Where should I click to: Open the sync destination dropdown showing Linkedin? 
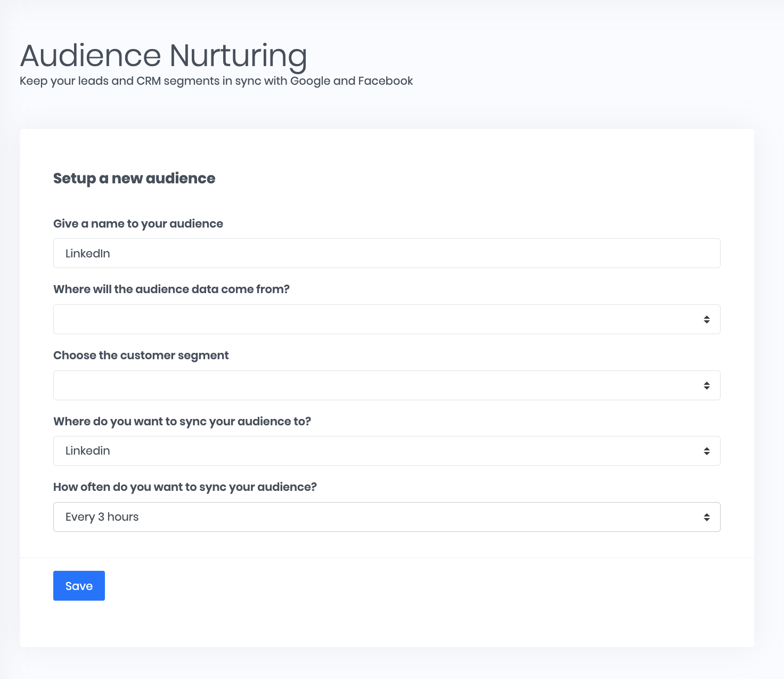pos(387,451)
